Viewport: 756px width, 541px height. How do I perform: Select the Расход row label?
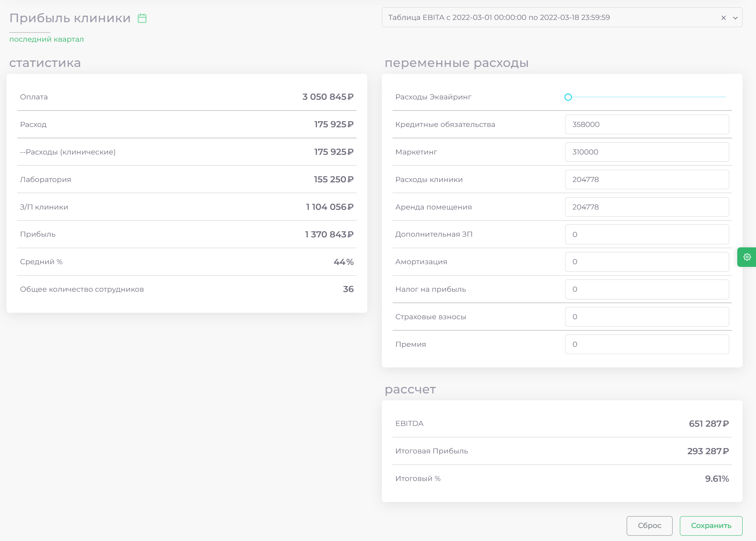point(33,124)
